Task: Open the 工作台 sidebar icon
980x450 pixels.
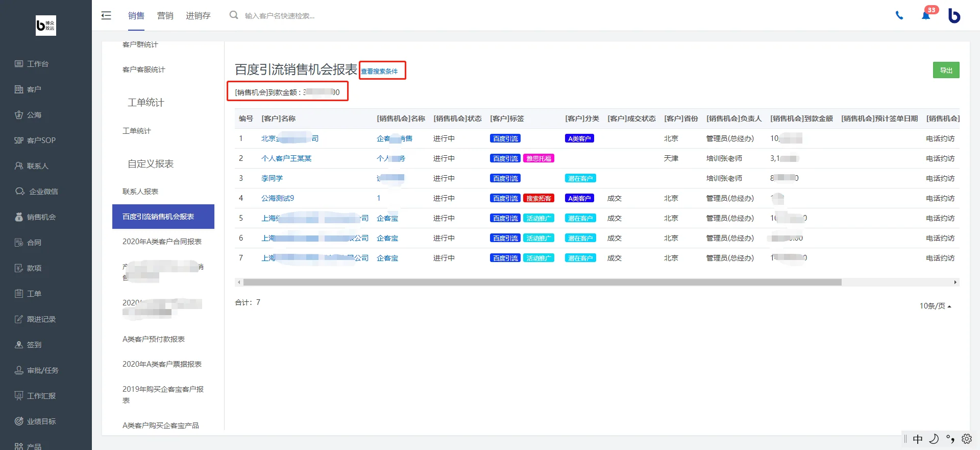Action: point(19,64)
